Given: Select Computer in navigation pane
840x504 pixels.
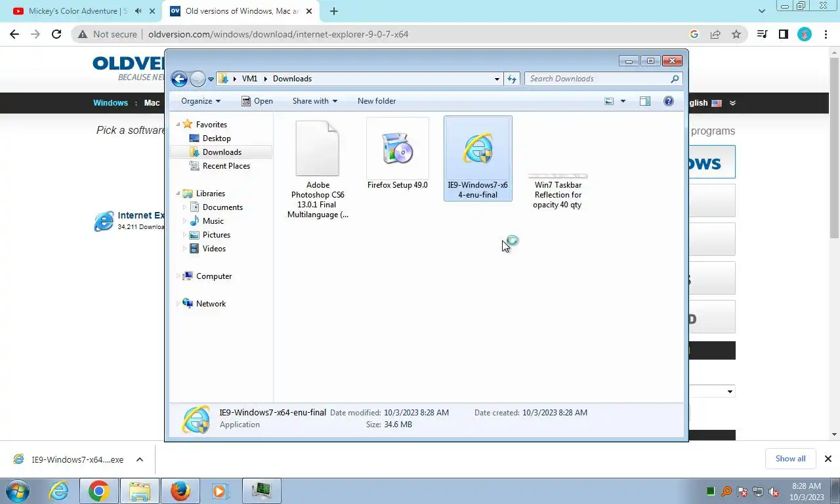Looking at the screenshot, I should point(214,276).
